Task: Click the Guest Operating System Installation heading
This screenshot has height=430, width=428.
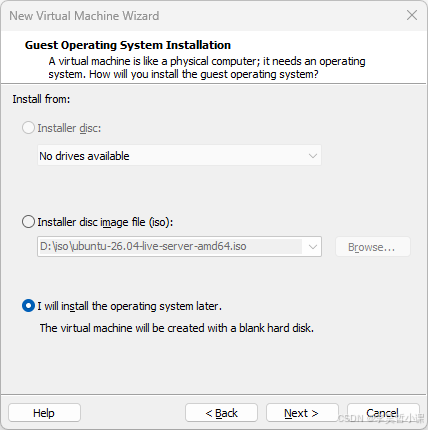Action: (128, 45)
